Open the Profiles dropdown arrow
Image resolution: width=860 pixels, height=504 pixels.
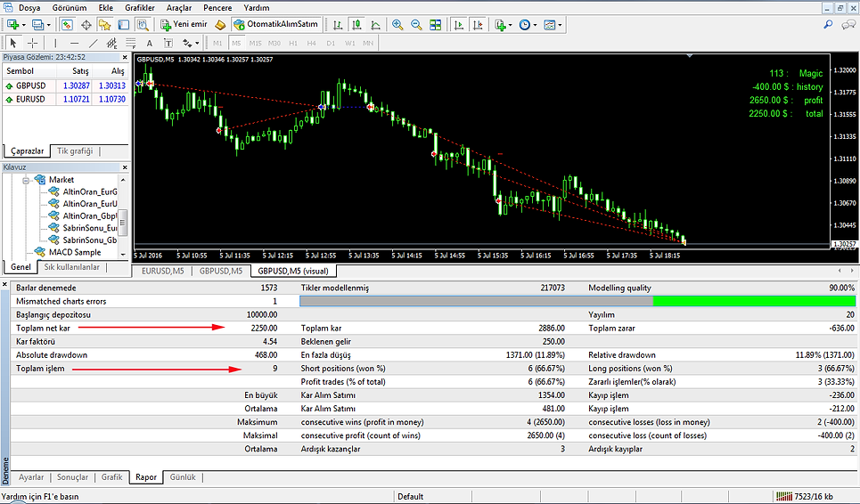click(48, 25)
